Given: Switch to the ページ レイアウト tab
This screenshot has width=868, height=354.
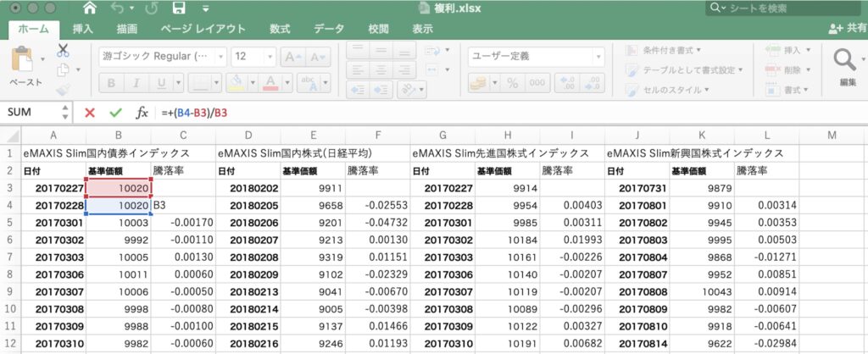Looking at the screenshot, I should tap(203, 30).
